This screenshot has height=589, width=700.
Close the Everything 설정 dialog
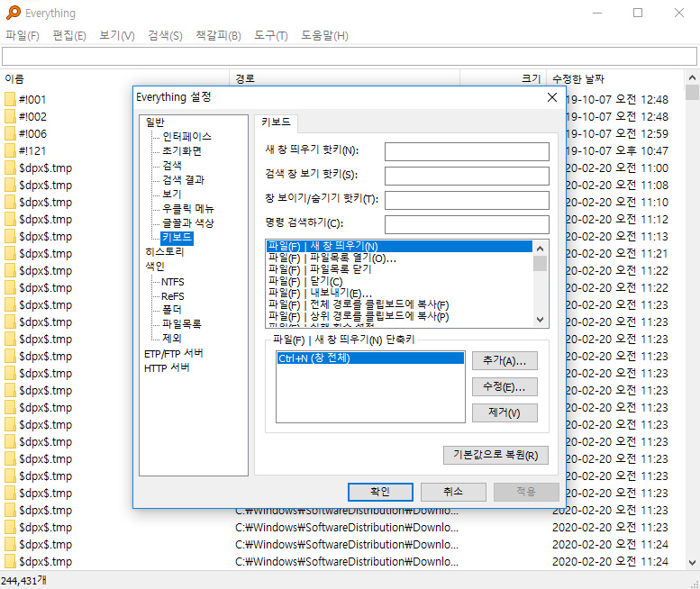551,97
